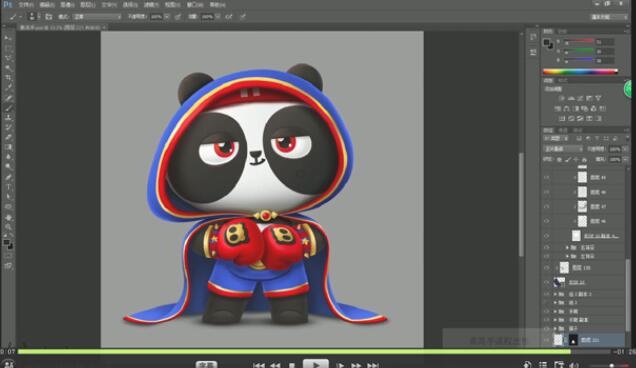Skip to the previous video track
Viewport: 636px width, 368px height.
coord(258,366)
